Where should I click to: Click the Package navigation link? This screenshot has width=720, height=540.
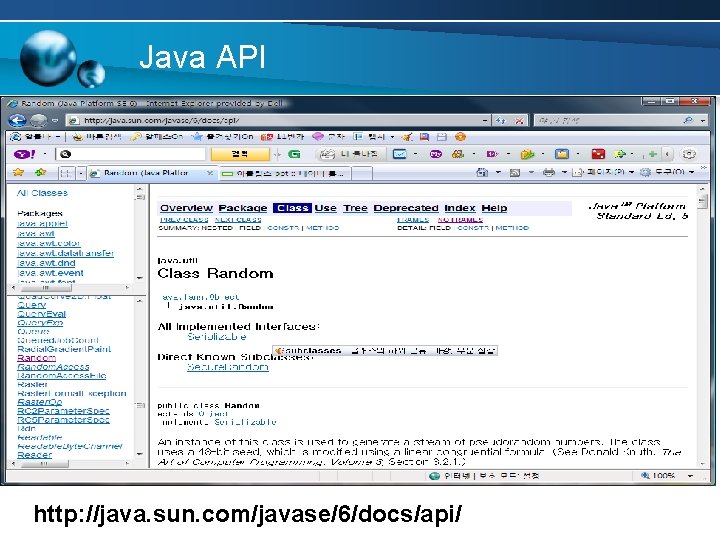(x=242, y=208)
